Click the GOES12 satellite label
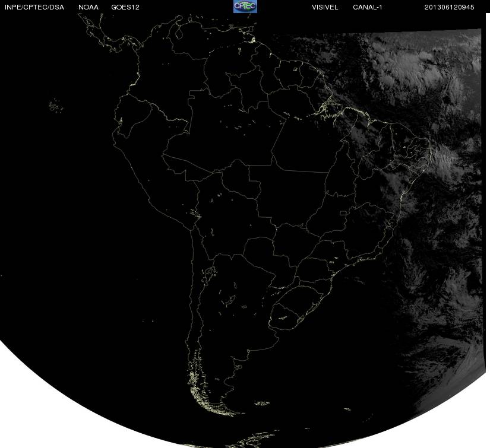The image size is (490, 448). (125, 7)
